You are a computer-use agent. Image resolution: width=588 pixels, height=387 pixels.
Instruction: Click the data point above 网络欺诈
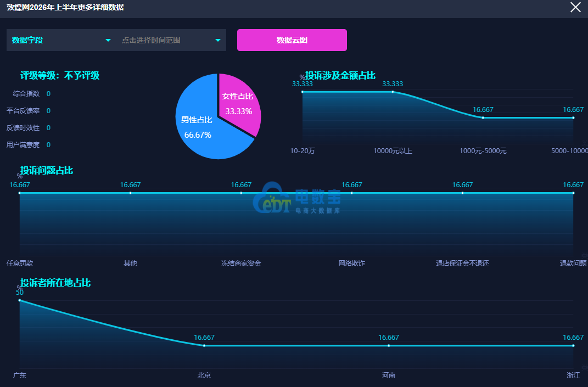pos(352,193)
